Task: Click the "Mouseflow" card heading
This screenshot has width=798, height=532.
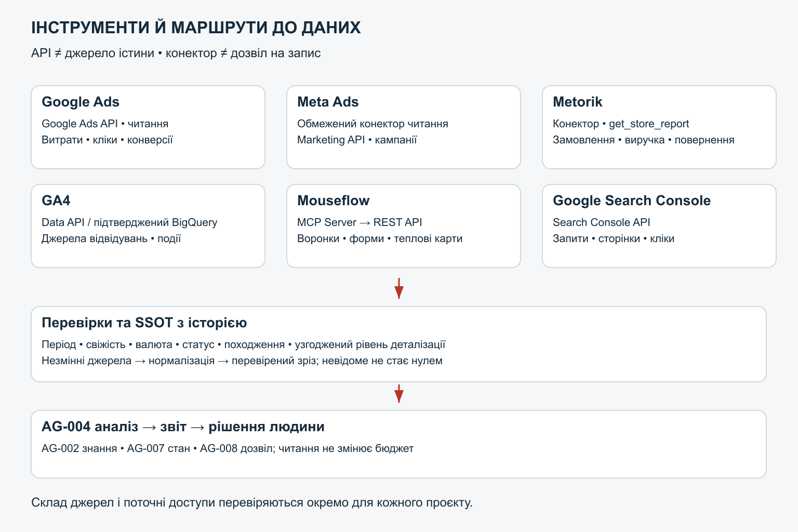Action: (x=334, y=201)
